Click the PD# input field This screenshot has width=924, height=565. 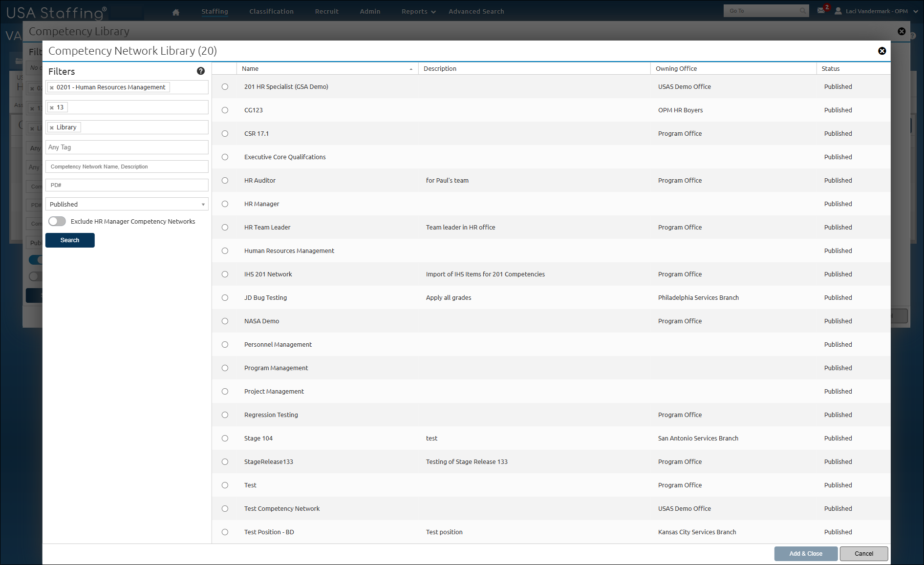click(127, 185)
